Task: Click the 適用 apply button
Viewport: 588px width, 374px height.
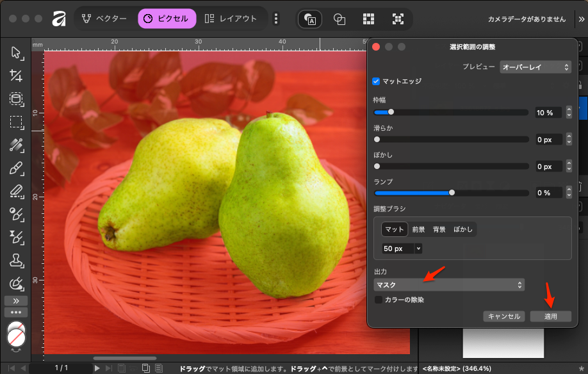Action: tap(550, 316)
